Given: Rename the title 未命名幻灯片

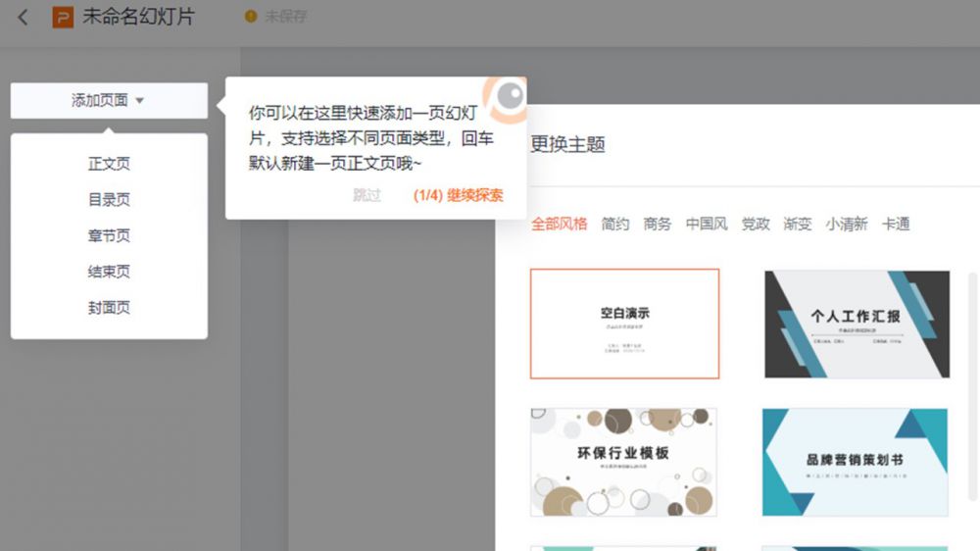Looking at the screenshot, I should (x=138, y=17).
